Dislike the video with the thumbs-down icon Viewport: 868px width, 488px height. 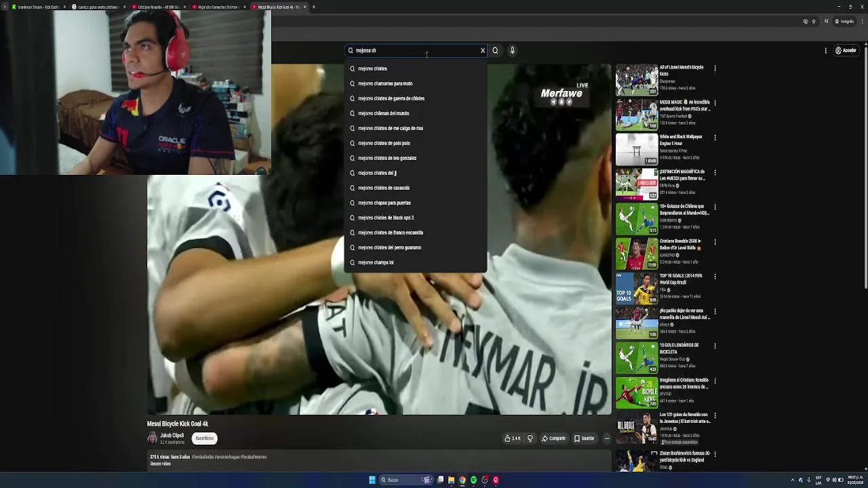(x=530, y=439)
